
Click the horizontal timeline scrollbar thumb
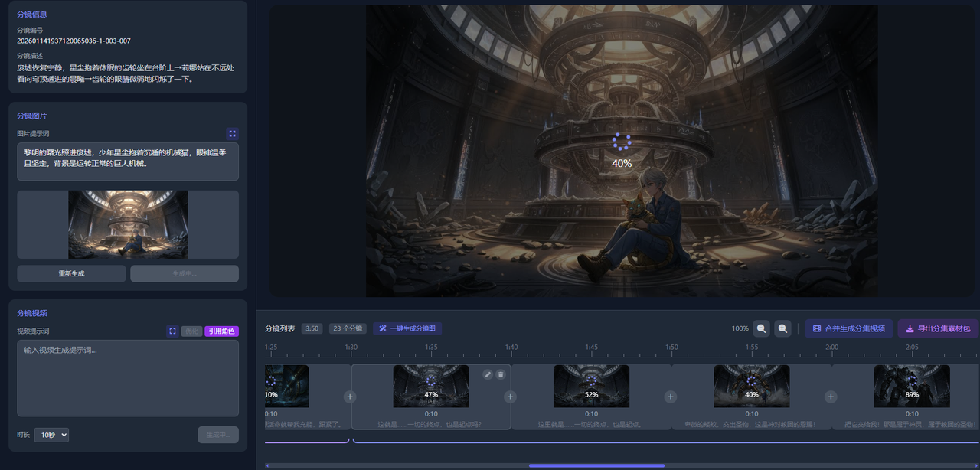point(596,465)
